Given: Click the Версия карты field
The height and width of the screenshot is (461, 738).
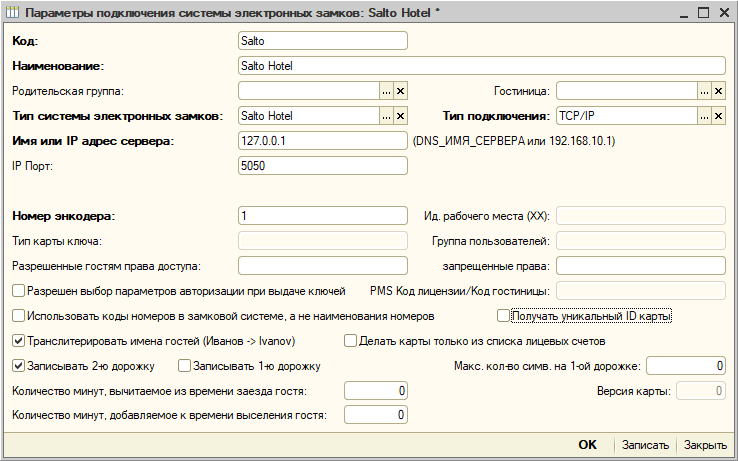Looking at the screenshot, I should coord(701,390).
